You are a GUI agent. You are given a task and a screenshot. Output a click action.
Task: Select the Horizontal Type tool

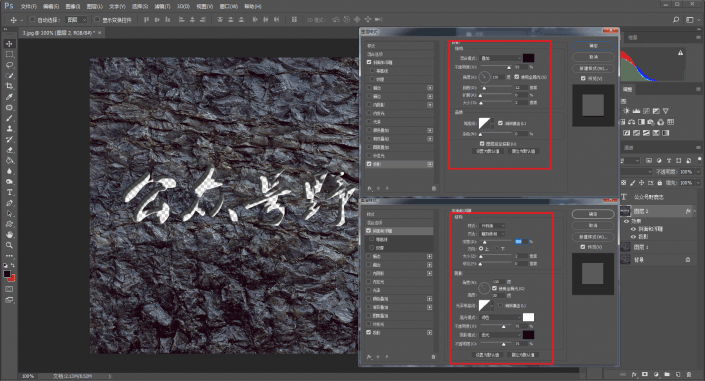pyautogui.click(x=9, y=192)
